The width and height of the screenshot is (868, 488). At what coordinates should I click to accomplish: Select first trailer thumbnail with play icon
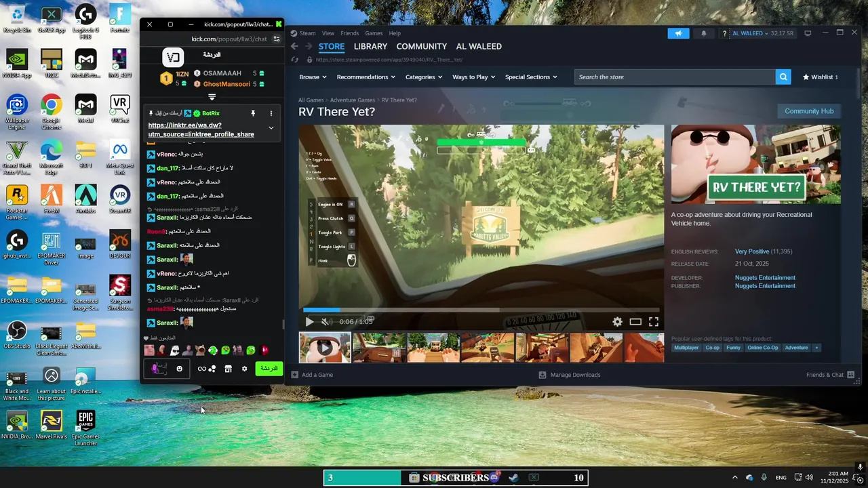click(325, 348)
